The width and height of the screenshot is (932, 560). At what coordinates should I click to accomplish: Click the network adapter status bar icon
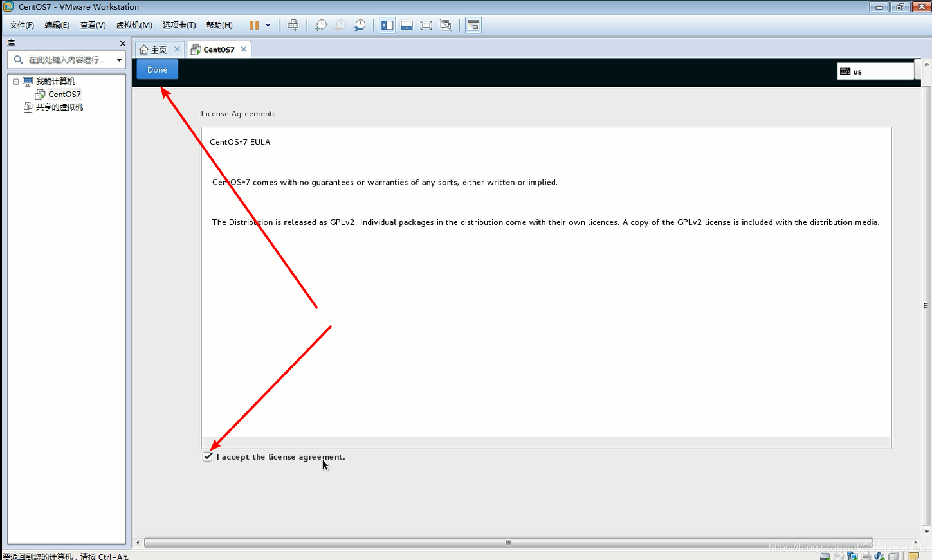pos(852,556)
